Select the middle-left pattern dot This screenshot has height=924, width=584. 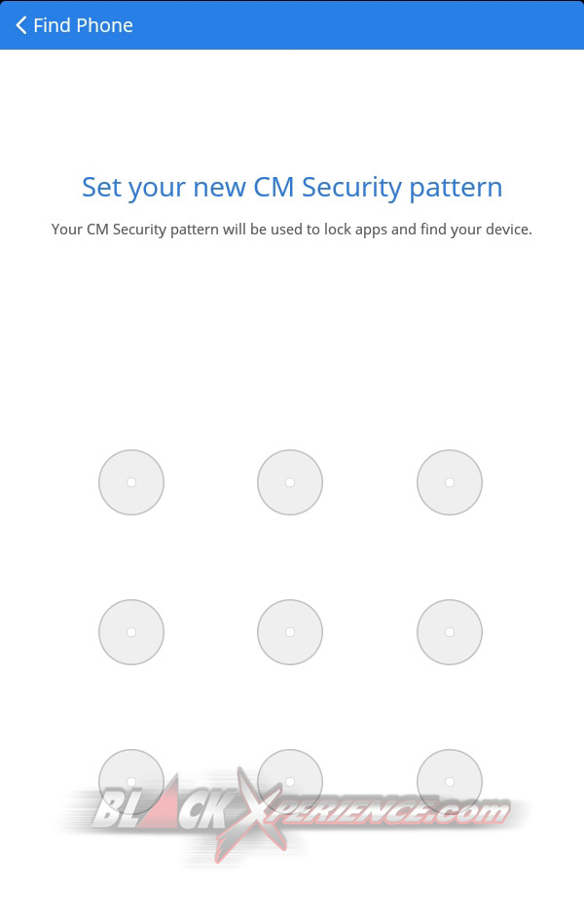(130, 631)
